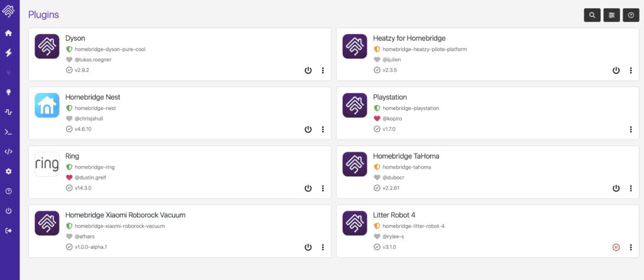Open the plugin filter sliders button
The image size is (644, 280).
[x=611, y=15]
